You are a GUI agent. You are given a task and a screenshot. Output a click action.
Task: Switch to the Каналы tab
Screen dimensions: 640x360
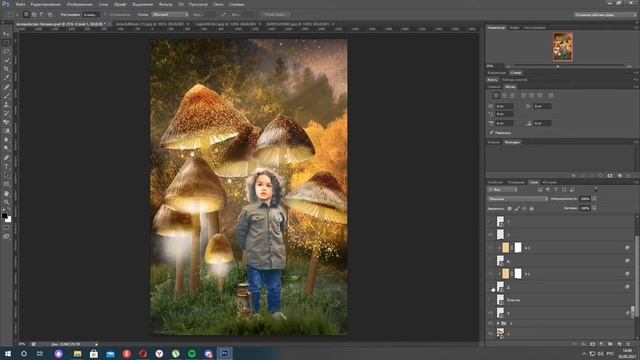pyautogui.click(x=494, y=142)
